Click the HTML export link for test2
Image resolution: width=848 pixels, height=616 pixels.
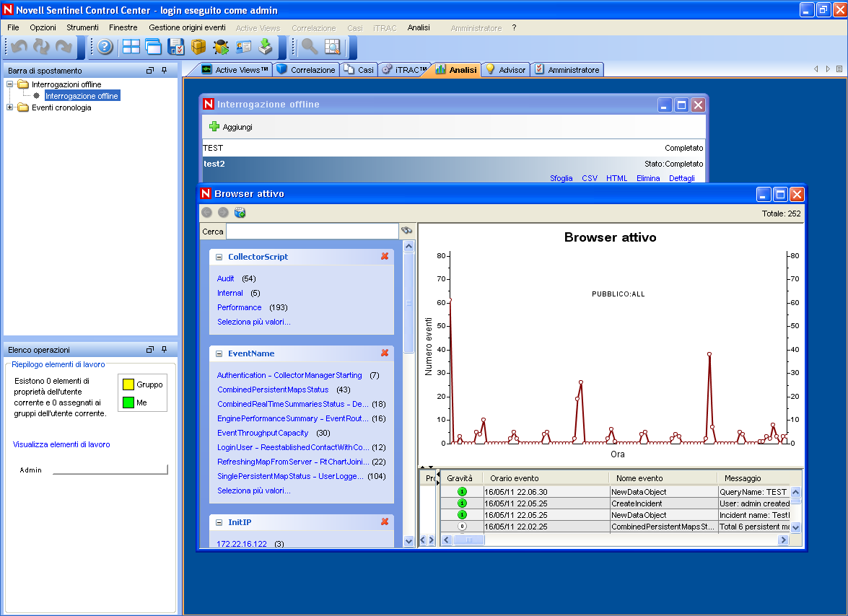click(616, 178)
